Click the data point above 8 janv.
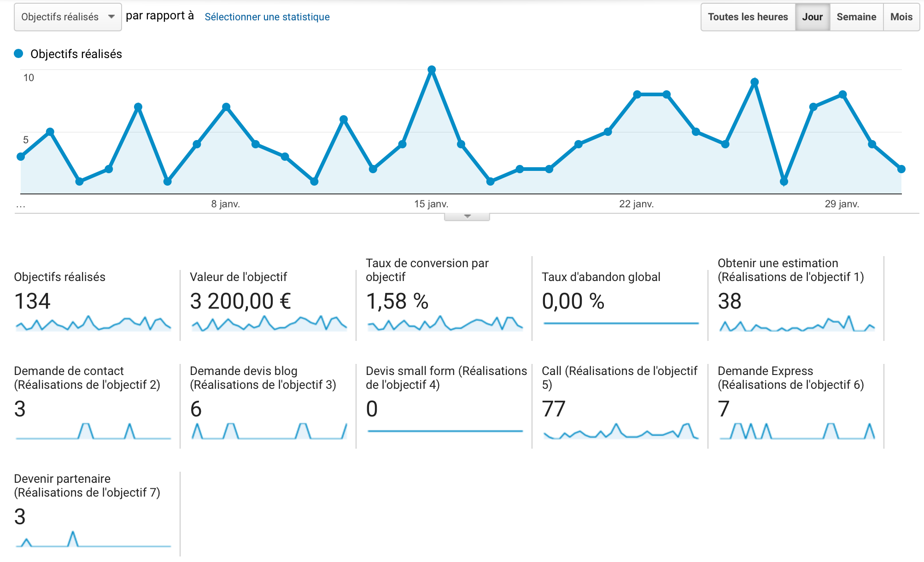This screenshot has height=562, width=924. point(226,107)
